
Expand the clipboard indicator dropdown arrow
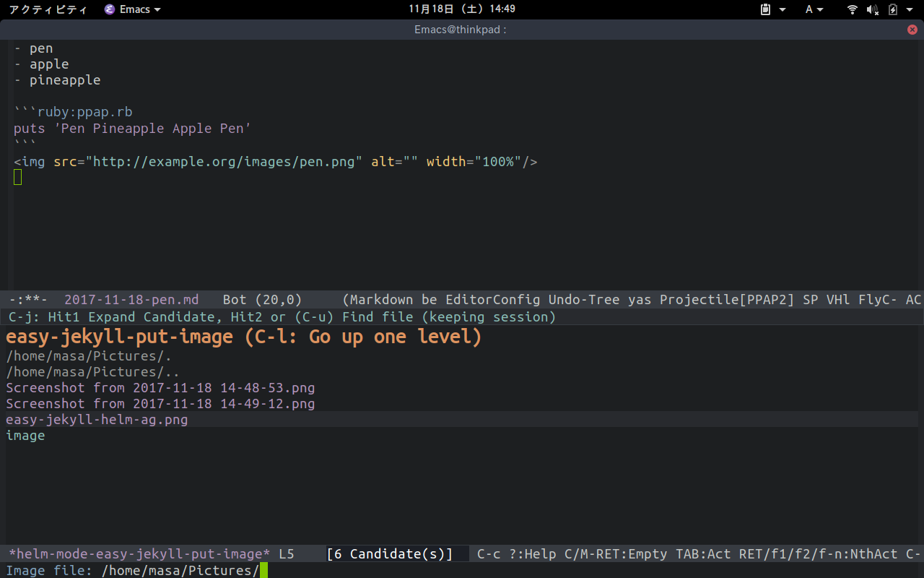(783, 9)
